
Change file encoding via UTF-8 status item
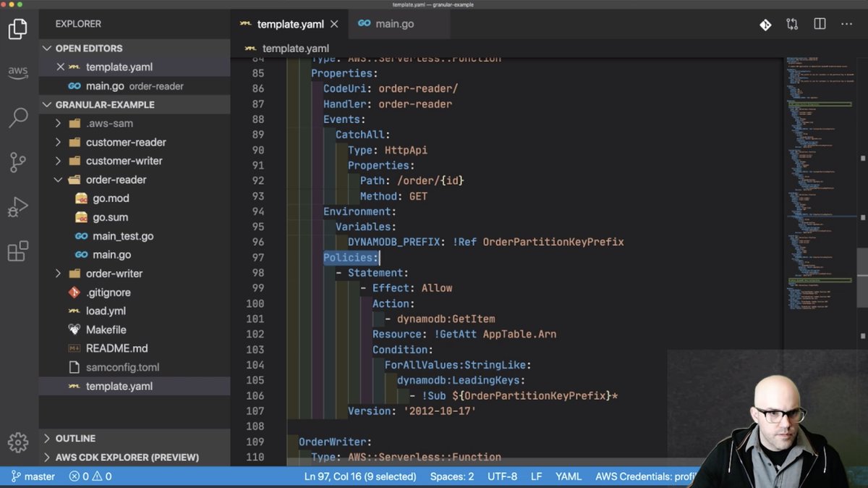(x=502, y=476)
